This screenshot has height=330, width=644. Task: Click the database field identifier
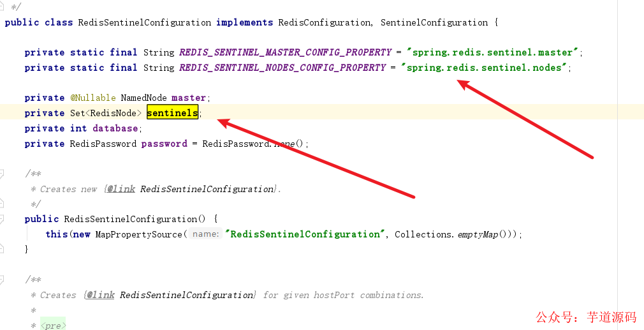point(115,128)
